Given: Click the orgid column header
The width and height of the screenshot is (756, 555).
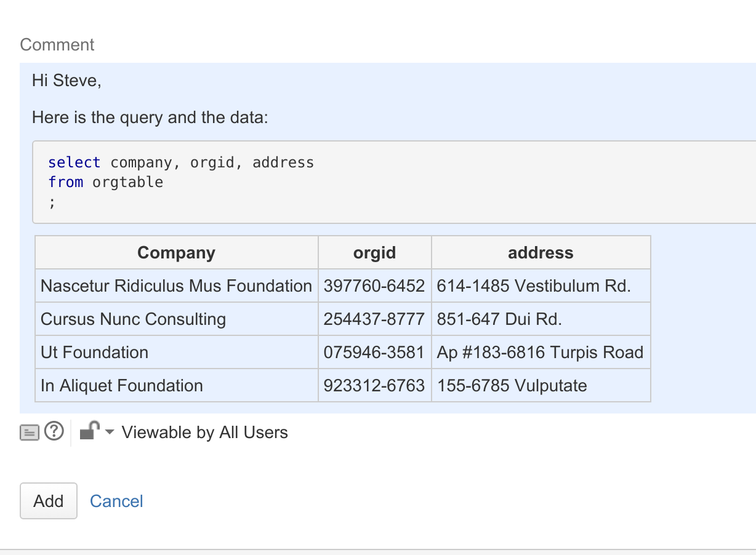Looking at the screenshot, I should tap(375, 252).
